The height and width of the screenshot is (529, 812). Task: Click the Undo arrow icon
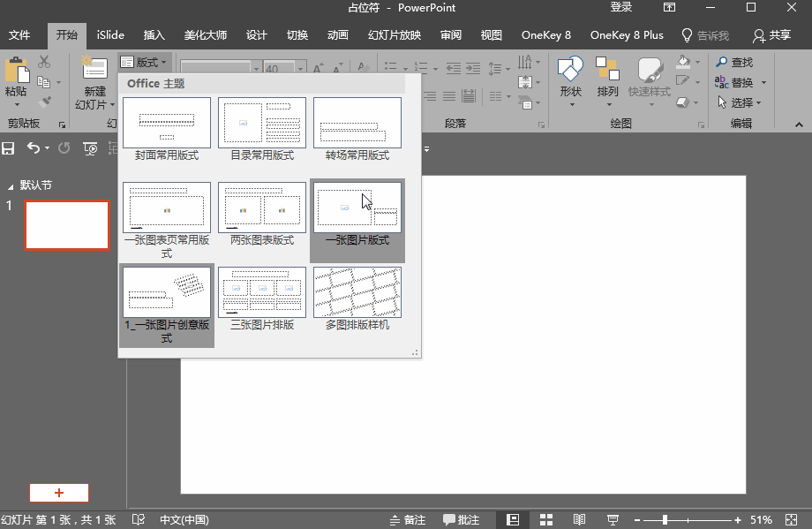[34, 148]
